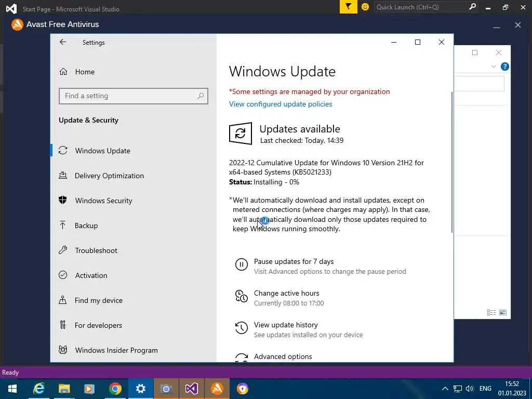532x399 pixels.
Task: Select the Backup section
Action: point(86,225)
